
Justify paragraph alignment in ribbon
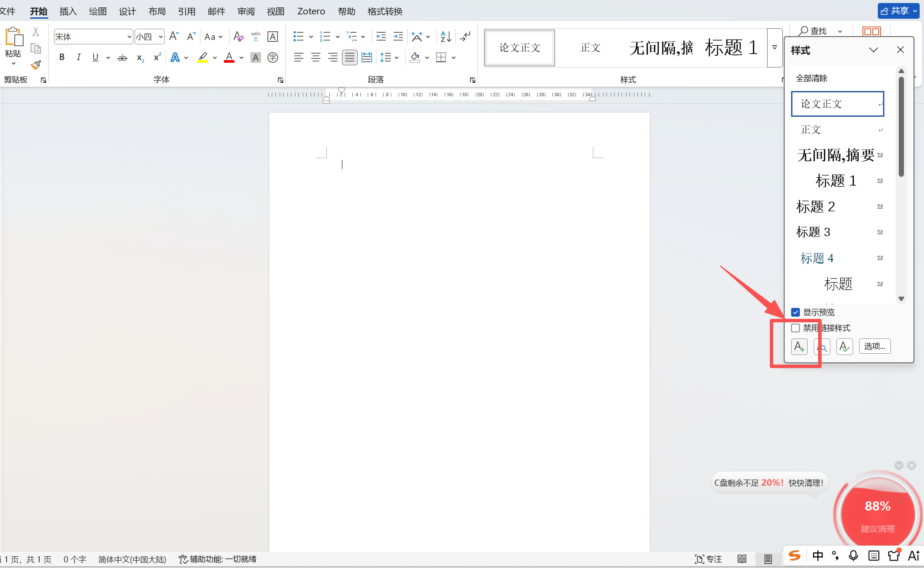349,57
